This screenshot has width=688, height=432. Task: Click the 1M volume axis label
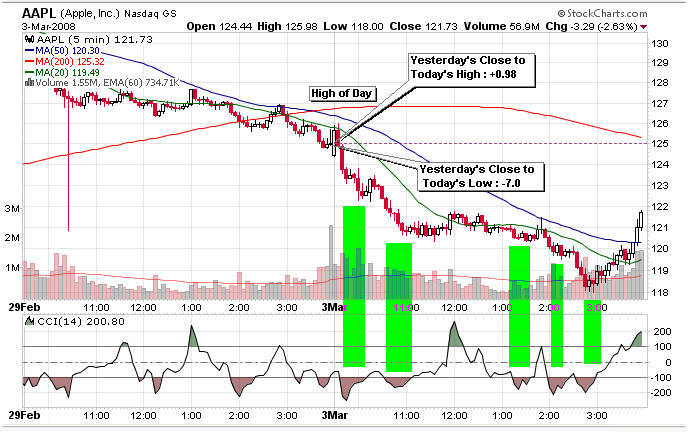12,268
